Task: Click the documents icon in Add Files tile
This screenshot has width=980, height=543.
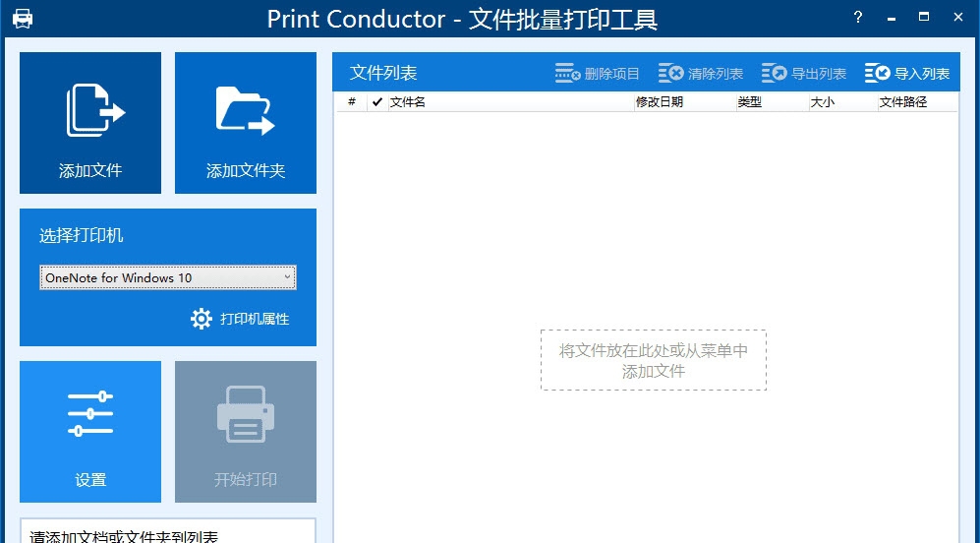Action: 95,110
